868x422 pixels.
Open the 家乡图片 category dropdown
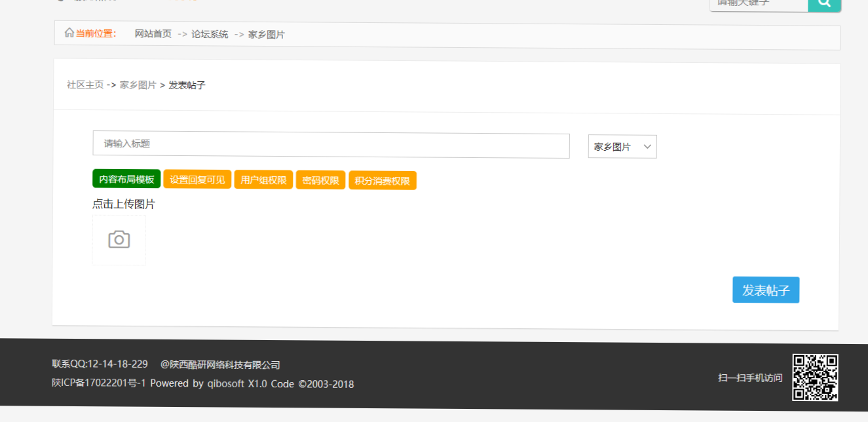click(622, 147)
